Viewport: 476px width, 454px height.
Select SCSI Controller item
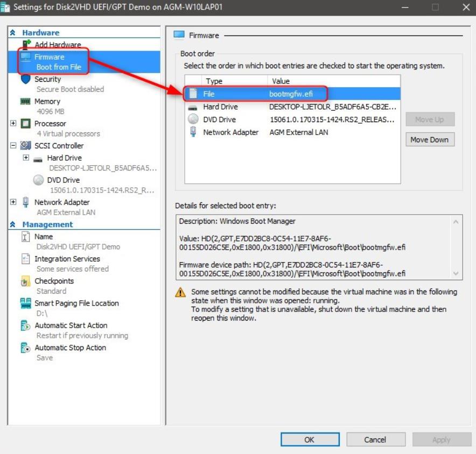pyautogui.click(x=59, y=146)
